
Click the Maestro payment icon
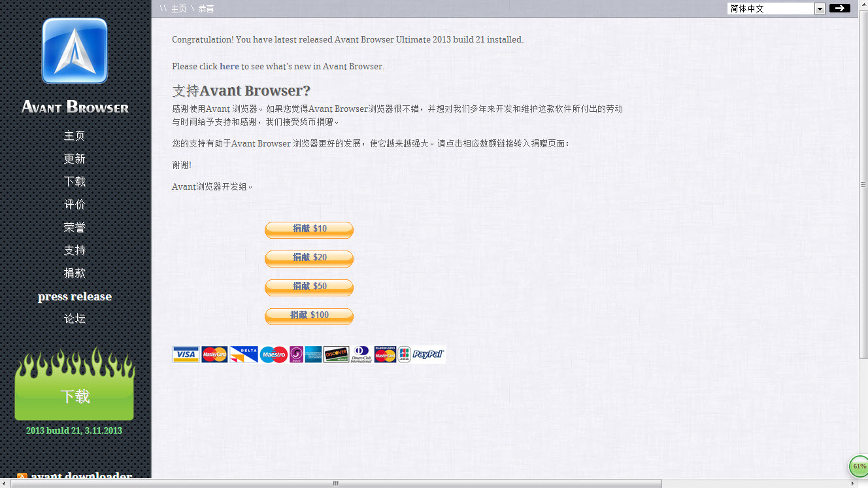[x=273, y=354]
